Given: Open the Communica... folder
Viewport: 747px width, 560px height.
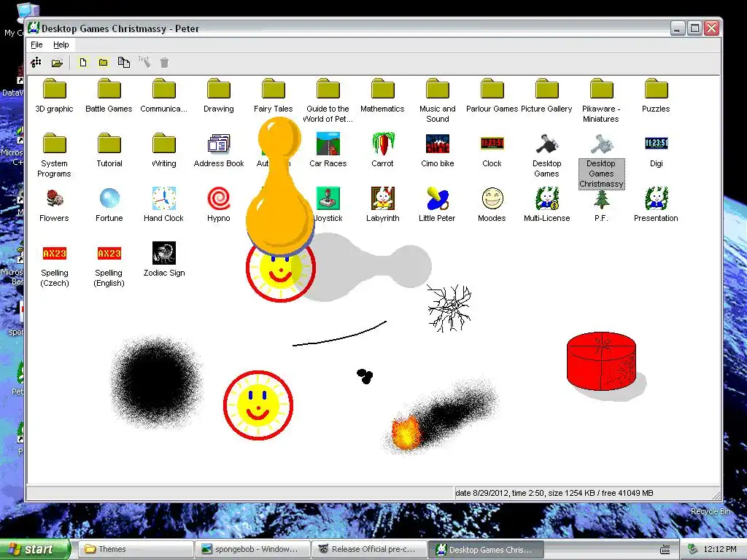Looking at the screenshot, I should coord(164,89).
